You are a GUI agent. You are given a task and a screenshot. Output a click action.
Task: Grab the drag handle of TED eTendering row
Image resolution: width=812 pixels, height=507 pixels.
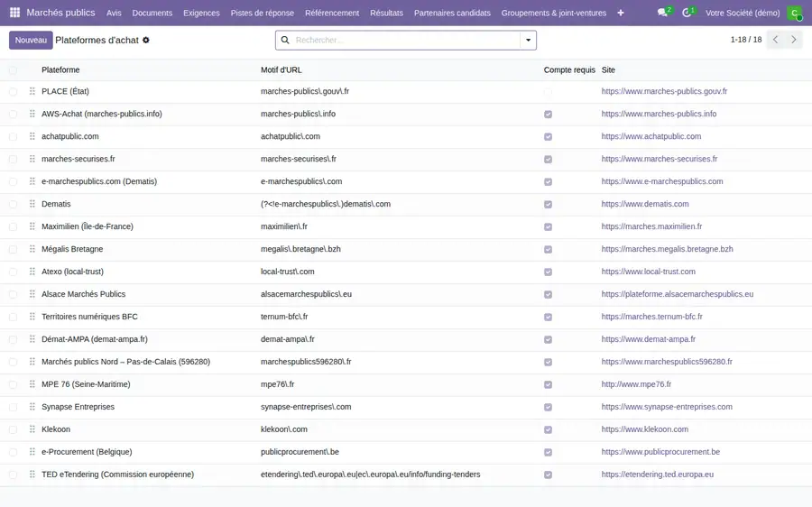point(32,475)
